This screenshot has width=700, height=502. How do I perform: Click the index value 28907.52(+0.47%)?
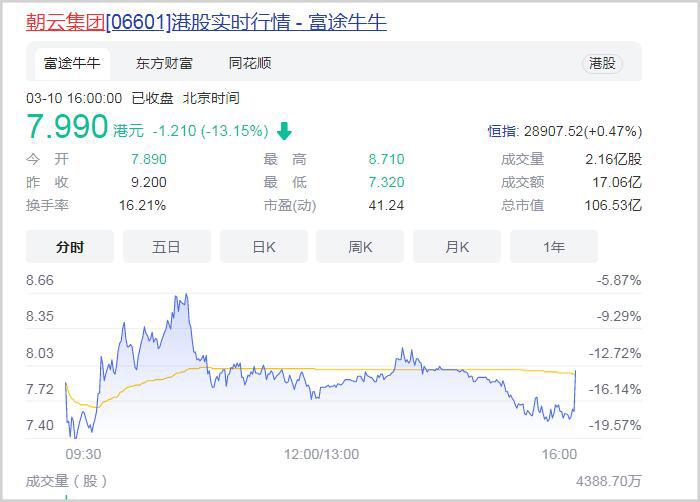583,131
